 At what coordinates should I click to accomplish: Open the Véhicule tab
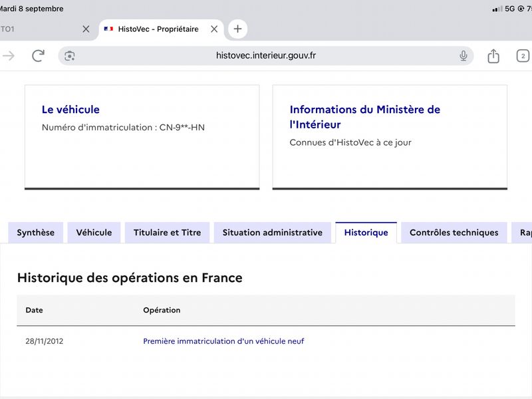point(94,232)
